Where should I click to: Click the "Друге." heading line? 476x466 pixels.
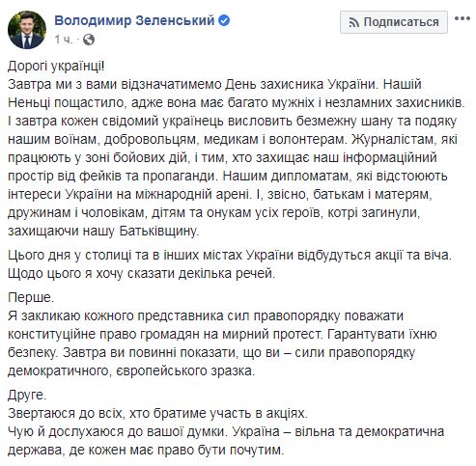pyautogui.click(x=27, y=395)
